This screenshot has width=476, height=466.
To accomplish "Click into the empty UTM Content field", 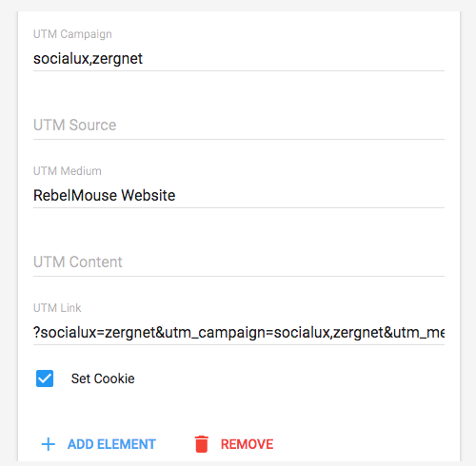I will click(239, 262).
